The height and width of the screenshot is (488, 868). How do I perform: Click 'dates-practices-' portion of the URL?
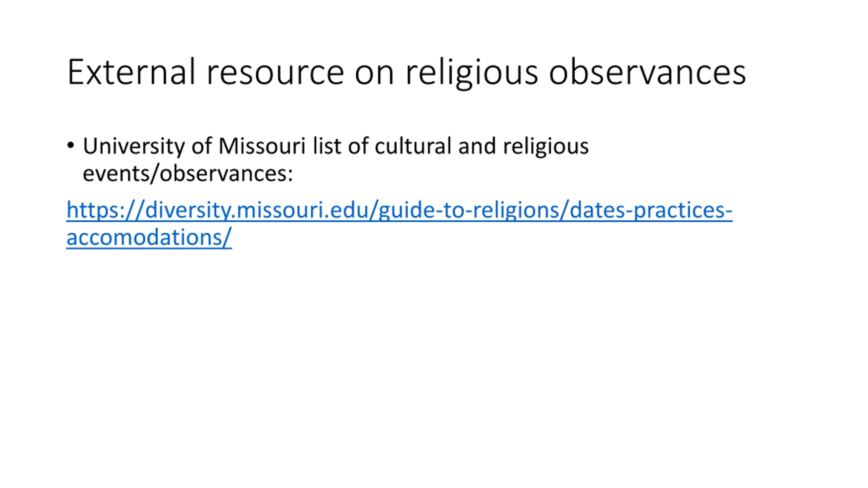pyautogui.click(x=651, y=210)
